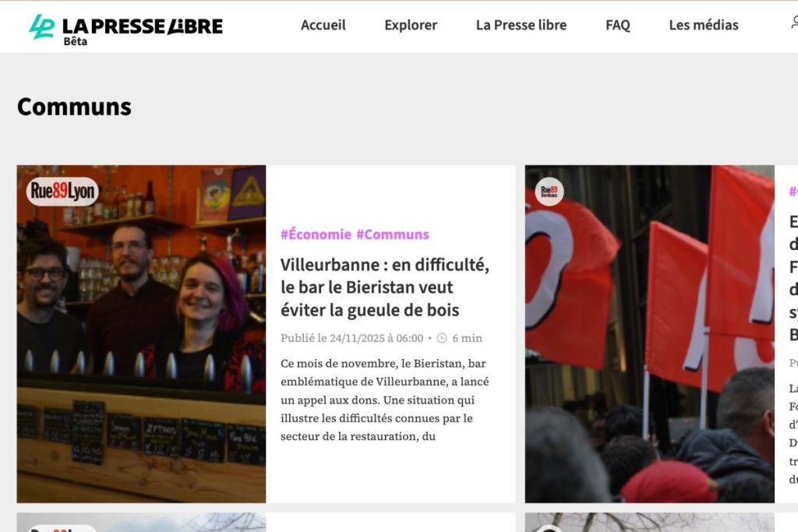Click the Rue89 Bordeaux badge on flags photo
The image size is (798, 532).
[549, 191]
